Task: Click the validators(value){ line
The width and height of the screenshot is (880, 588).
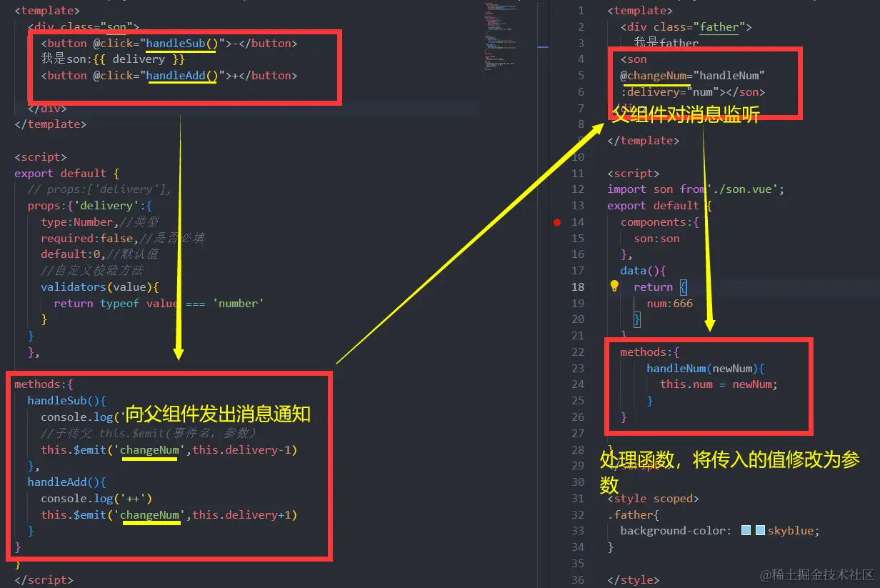Action: pos(99,287)
